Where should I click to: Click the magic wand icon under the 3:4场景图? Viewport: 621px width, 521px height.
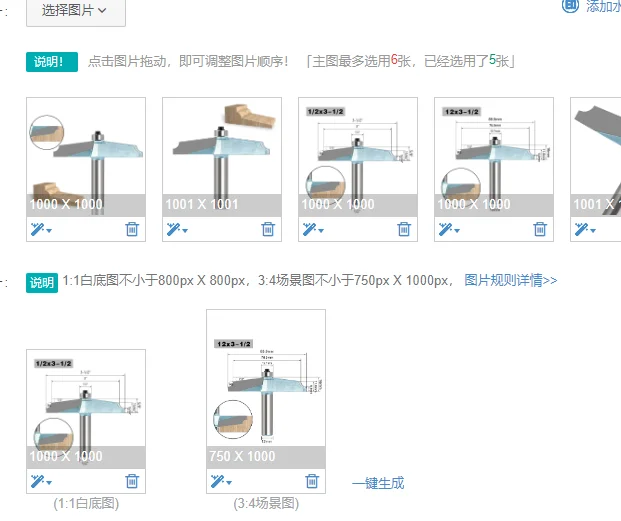[217, 481]
